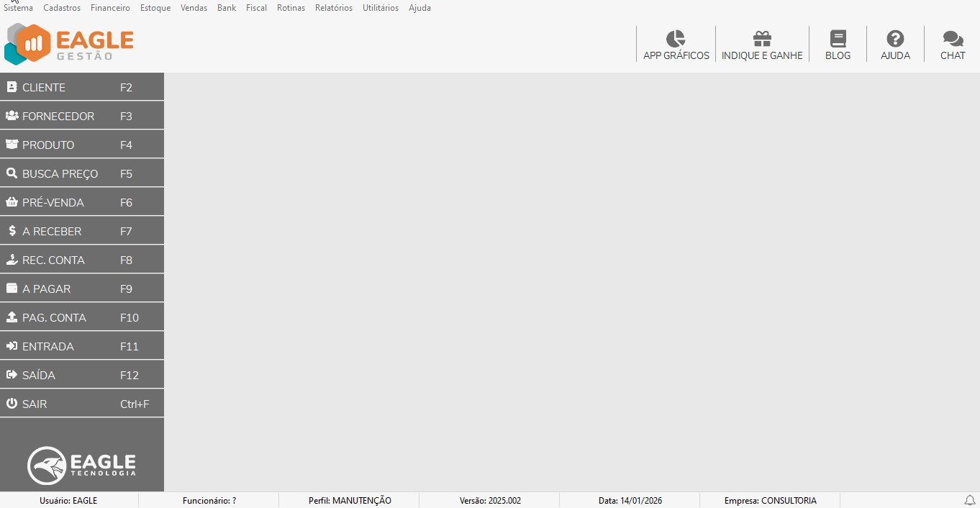The image size is (980, 508).
Task: Click the AJUDA question mark icon
Action: tap(895, 39)
